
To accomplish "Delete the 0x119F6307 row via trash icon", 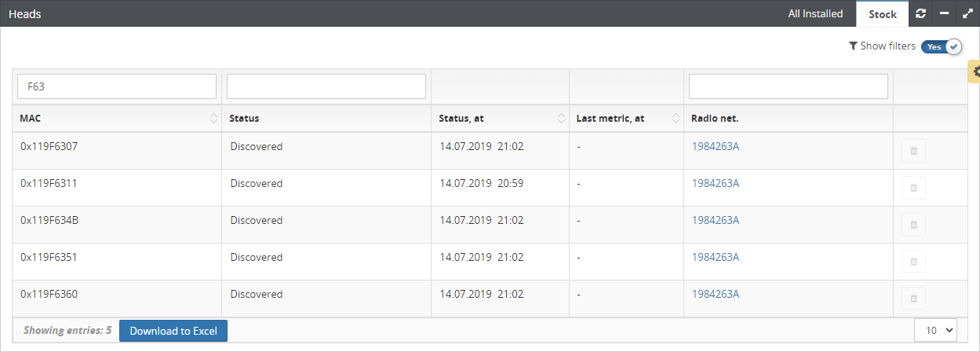I will [x=913, y=151].
